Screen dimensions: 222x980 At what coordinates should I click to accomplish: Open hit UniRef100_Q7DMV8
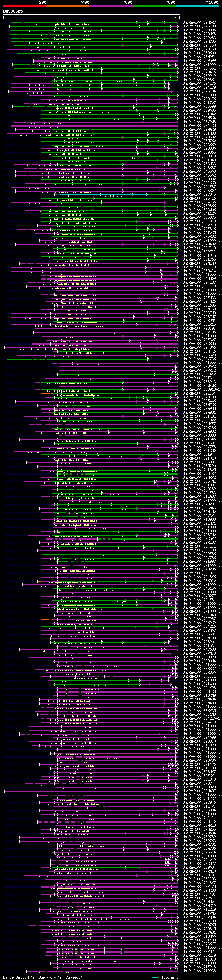tap(199, 34)
